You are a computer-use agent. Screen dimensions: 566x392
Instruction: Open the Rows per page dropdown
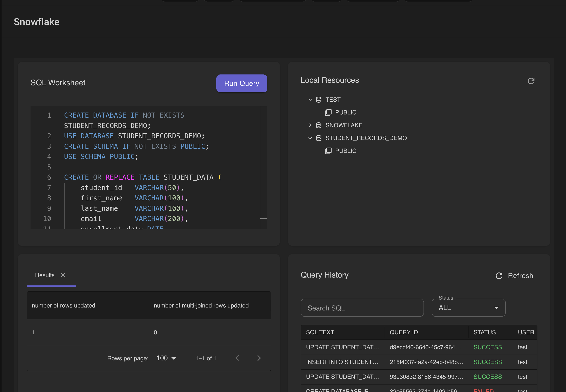coord(166,358)
